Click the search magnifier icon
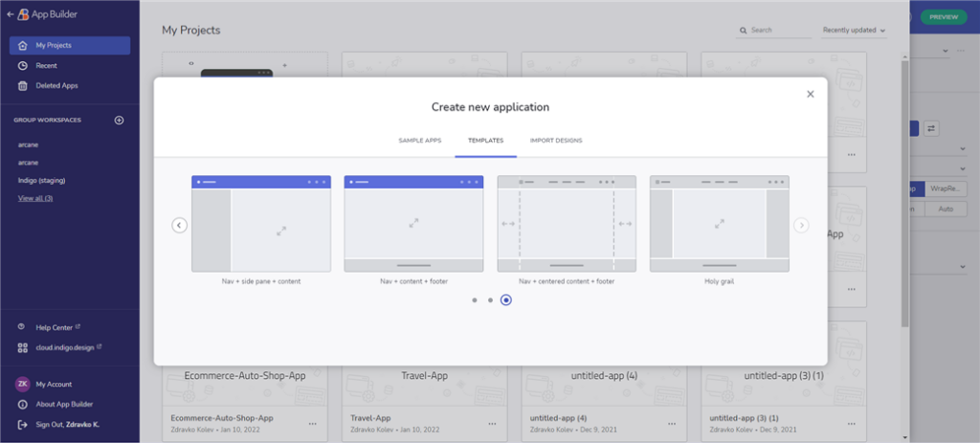This screenshot has height=443, width=980. (x=743, y=30)
